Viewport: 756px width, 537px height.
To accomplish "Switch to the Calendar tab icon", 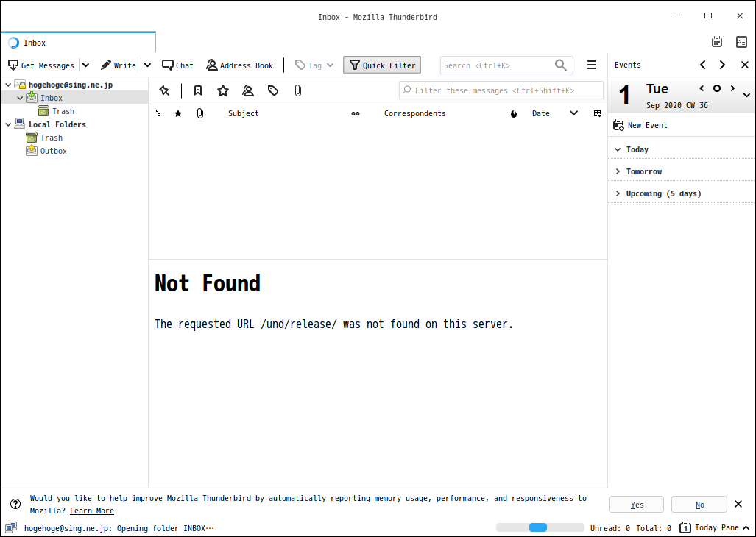I will pyautogui.click(x=717, y=42).
